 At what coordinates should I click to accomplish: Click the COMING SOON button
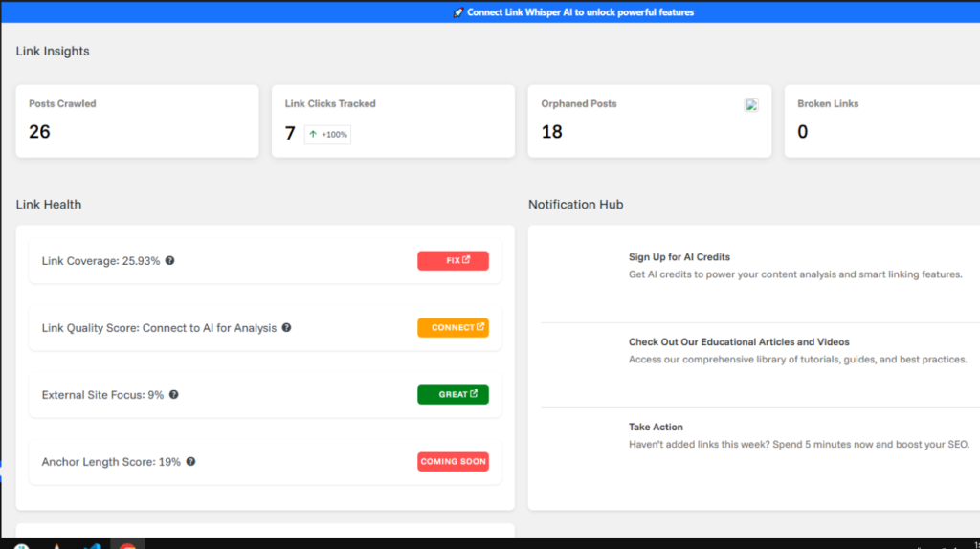(x=453, y=462)
